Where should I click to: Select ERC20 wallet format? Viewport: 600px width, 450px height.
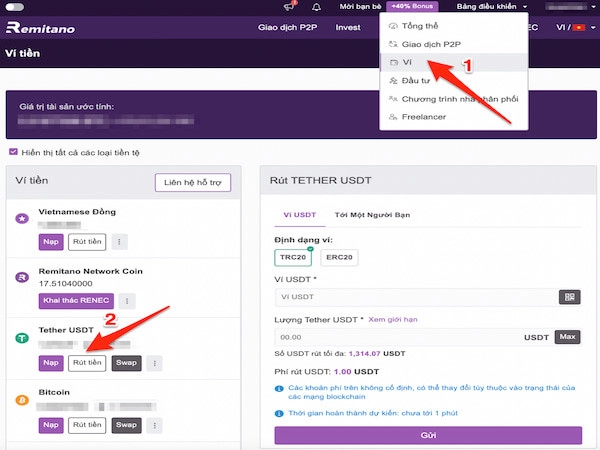(339, 258)
